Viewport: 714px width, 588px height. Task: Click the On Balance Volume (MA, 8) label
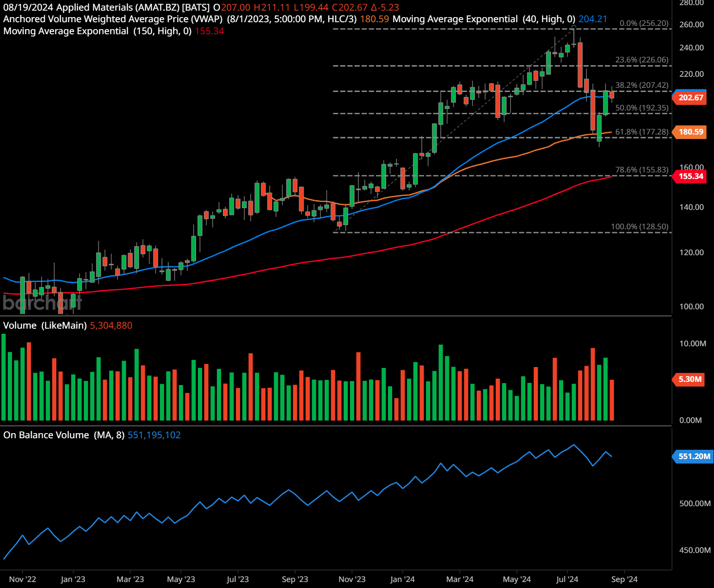click(64, 435)
